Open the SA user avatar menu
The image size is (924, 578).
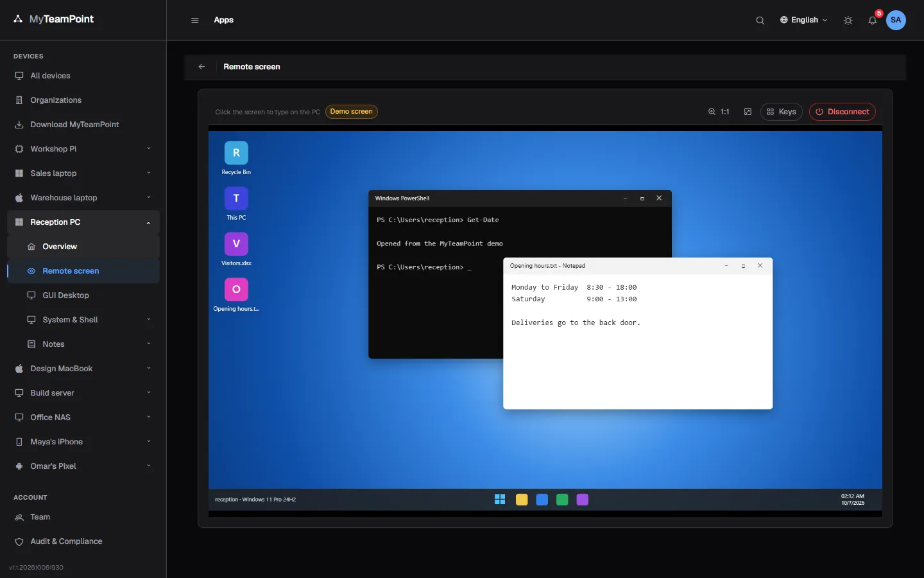896,20
